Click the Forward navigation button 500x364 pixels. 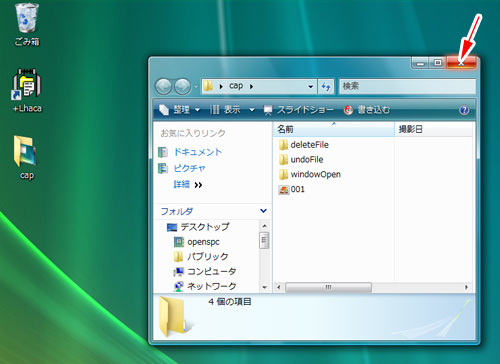pyautogui.click(x=182, y=87)
